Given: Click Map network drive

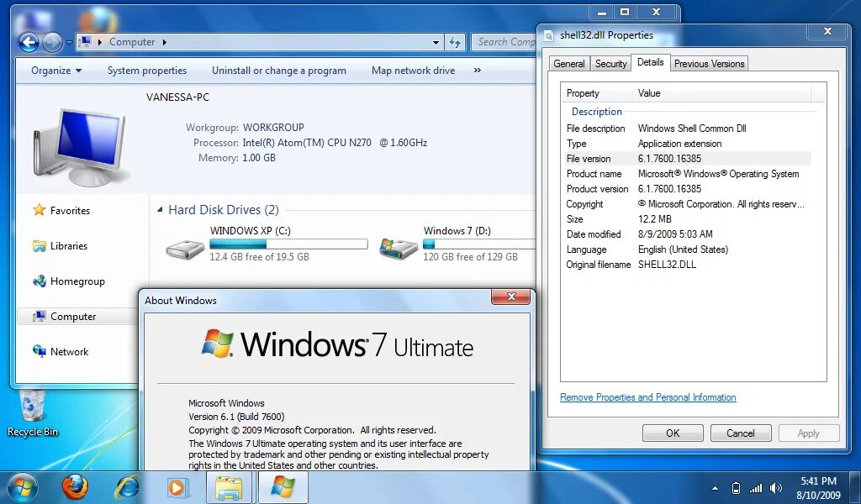Looking at the screenshot, I should (x=413, y=71).
